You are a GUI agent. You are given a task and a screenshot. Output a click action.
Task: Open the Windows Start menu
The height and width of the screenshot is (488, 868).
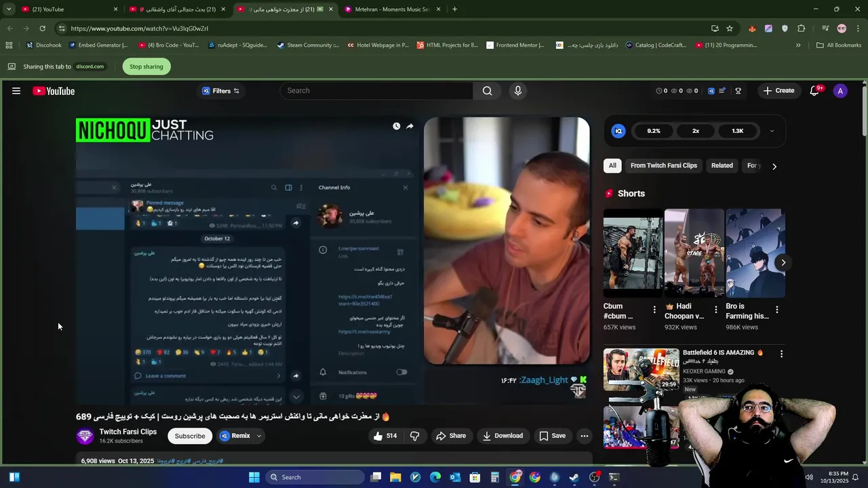[254, 477]
